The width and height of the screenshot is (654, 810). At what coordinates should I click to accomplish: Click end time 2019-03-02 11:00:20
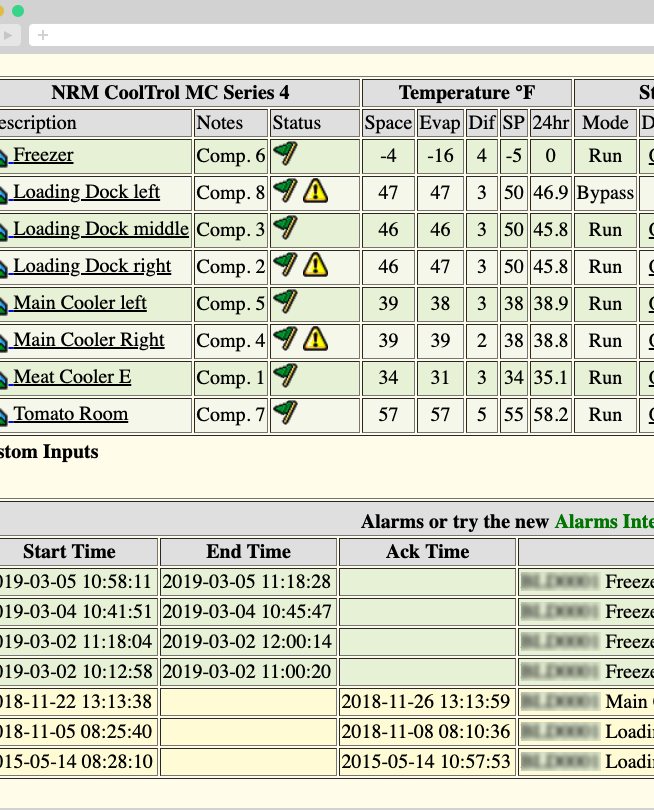tap(246, 672)
